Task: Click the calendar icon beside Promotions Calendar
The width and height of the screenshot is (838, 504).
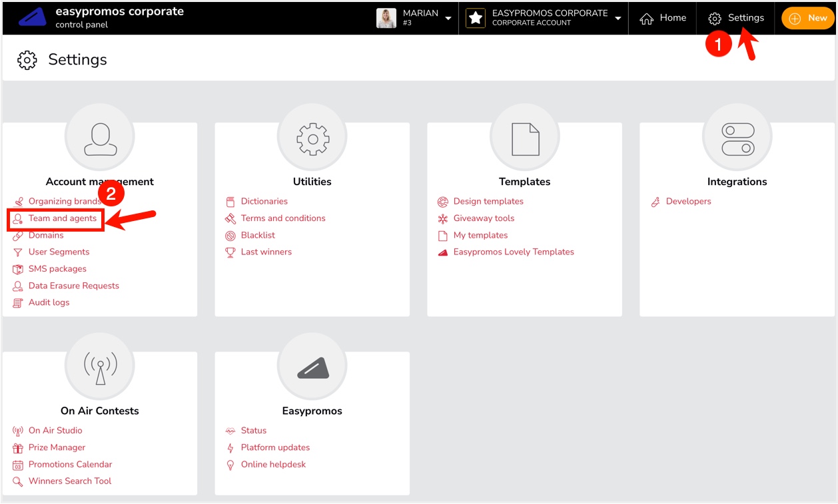Action: (18, 465)
